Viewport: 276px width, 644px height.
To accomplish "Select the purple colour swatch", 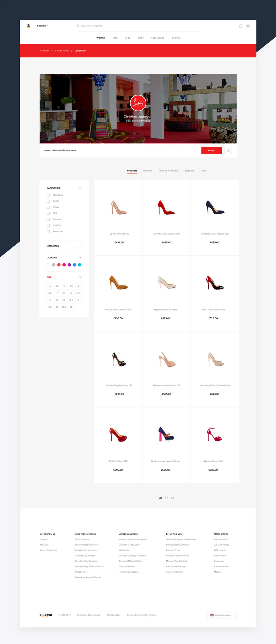I will (x=69, y=265).
